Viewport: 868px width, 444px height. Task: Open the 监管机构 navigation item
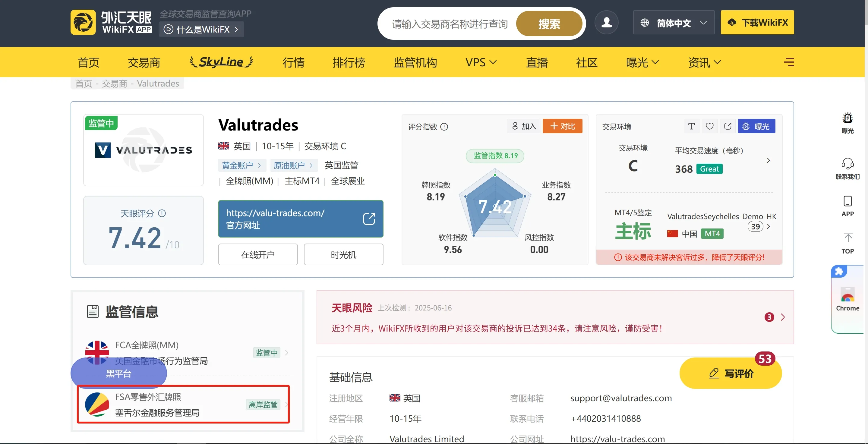(415, 62)
